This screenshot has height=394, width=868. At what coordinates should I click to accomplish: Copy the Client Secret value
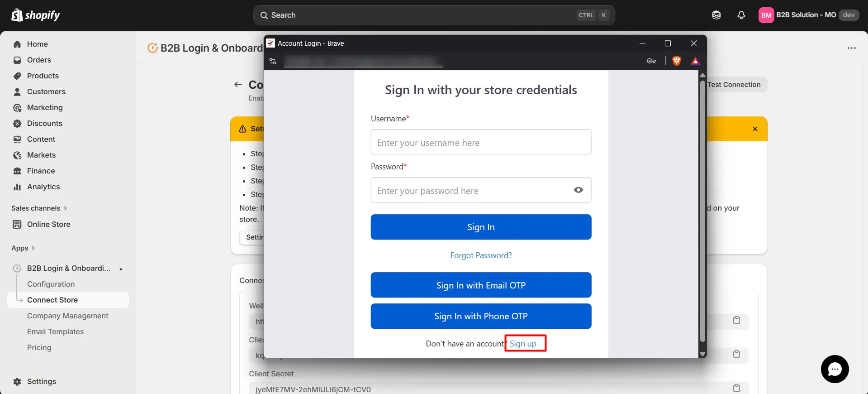pyautogui.click(x=736, y=388)
